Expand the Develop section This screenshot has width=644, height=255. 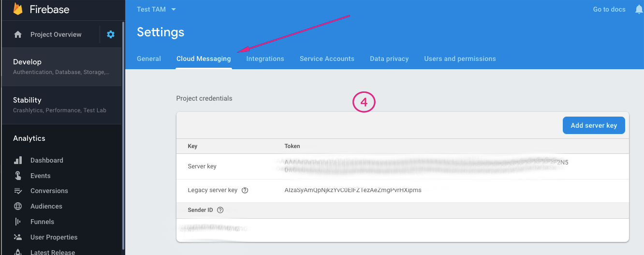pyautogui.click(x=61, y=67)
